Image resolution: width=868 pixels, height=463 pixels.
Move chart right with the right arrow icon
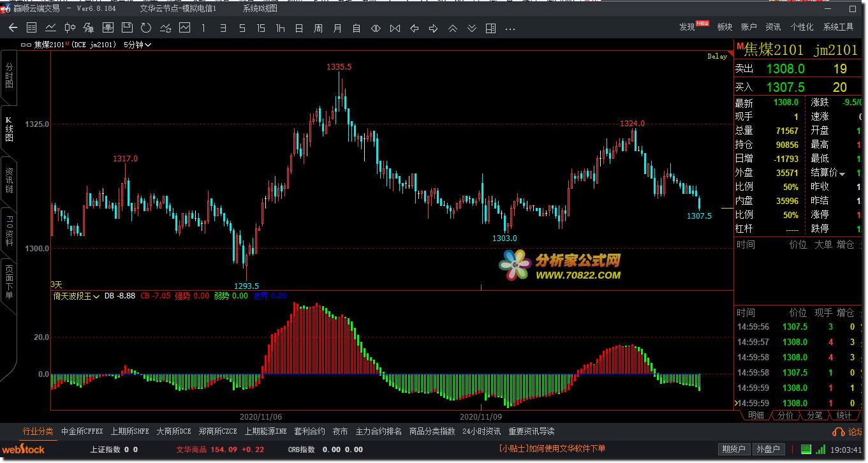point(433,28)
